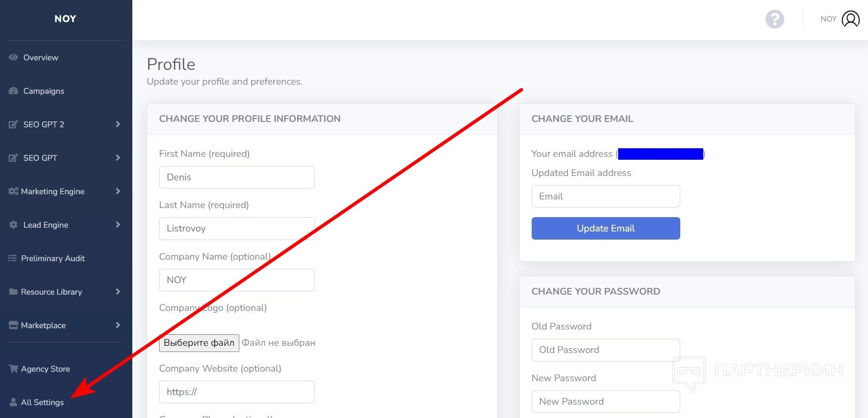This screenshot has height=418, width=868.
Task: Click the Marketing Engine gears icon
Action: click(13, 191)
